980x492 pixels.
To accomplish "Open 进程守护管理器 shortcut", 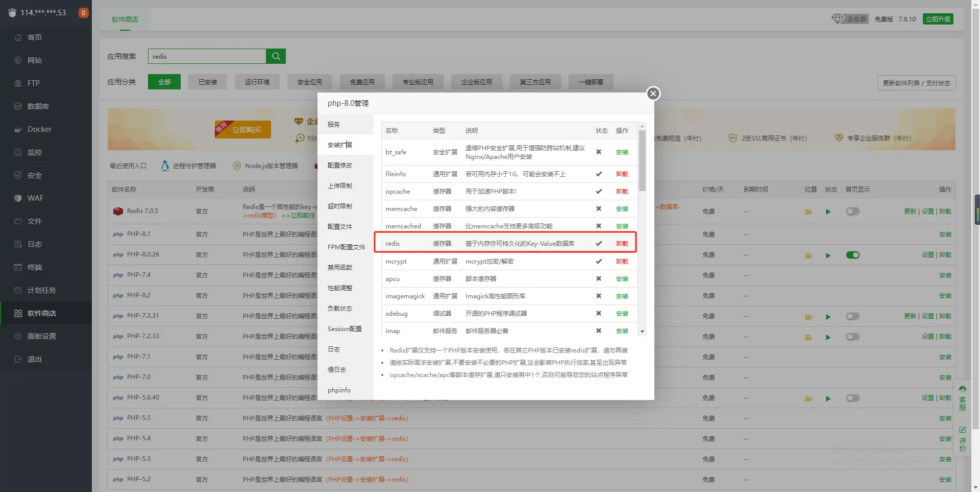I will [188, 166].
